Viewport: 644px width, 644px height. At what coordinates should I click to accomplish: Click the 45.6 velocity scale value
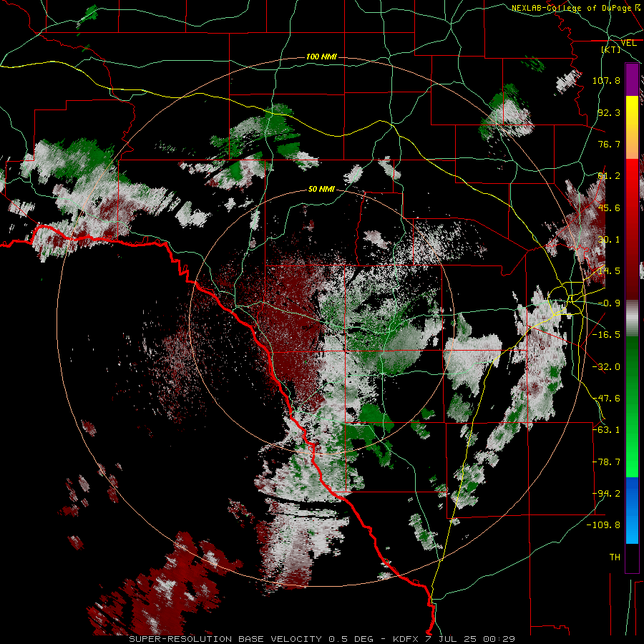pos(609,208)
